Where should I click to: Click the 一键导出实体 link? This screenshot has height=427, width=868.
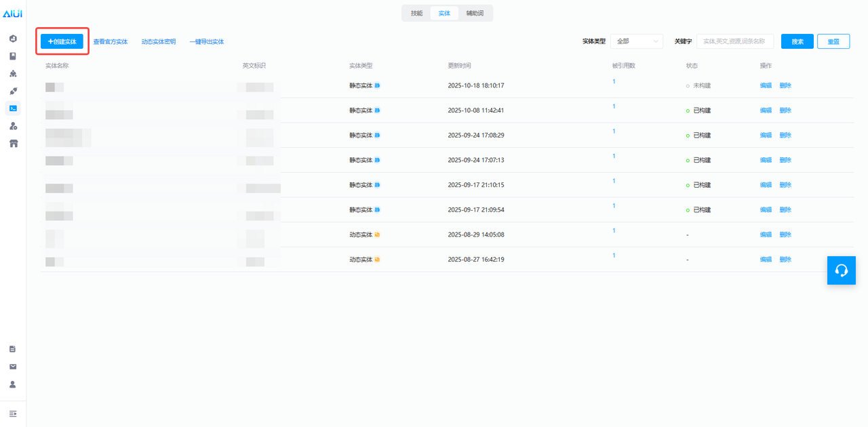(x=207, y=42)
